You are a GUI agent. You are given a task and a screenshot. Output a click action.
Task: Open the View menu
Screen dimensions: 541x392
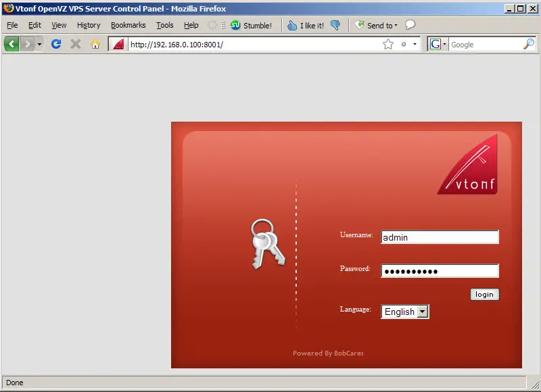pyautogui.click(x=59, y=25)
